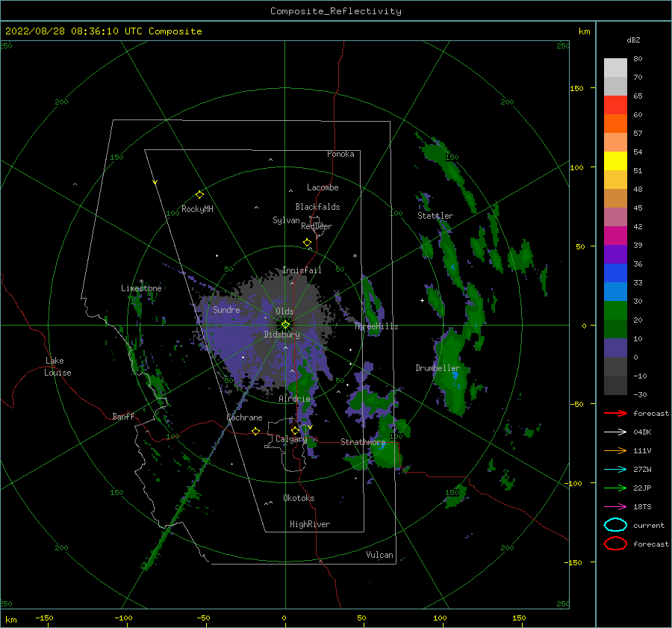Image resolution: width=672 pixels, height=628 pixels.
Task: Click the Okotoks city label
Action: 299,497
